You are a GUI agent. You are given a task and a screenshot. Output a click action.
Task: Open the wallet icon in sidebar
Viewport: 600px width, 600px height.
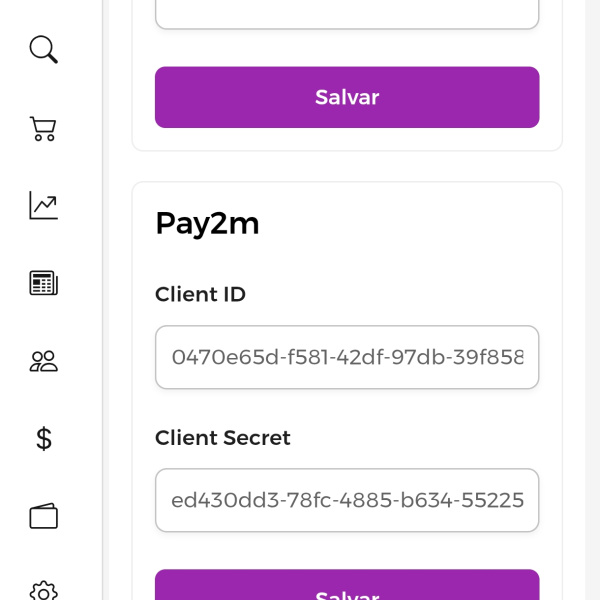tap(43, 516)
